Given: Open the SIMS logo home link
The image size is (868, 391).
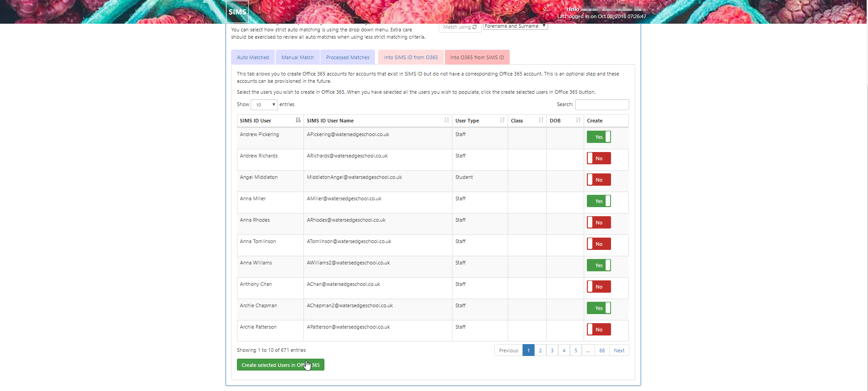Looking at the screenshot, I should (x=237, y=12).
